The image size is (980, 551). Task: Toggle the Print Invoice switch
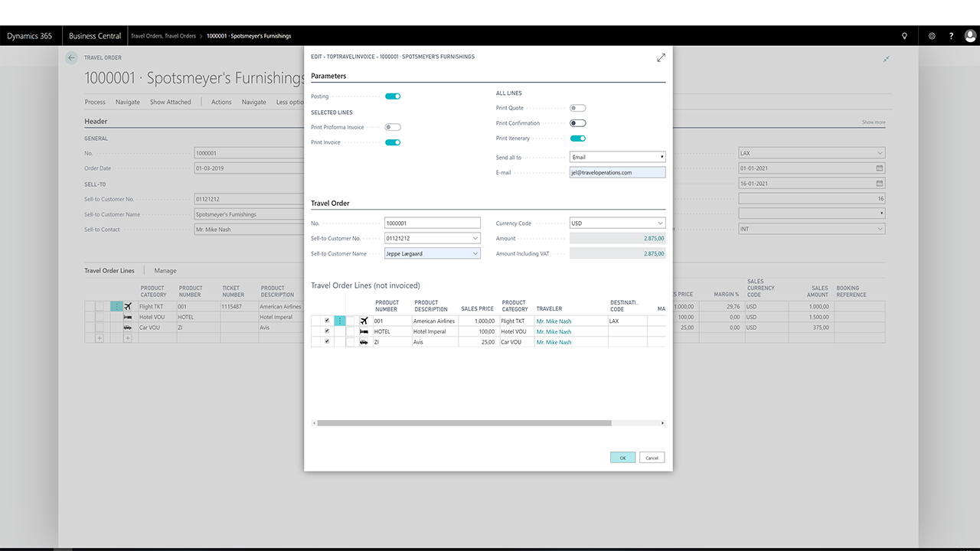point(393,142)
